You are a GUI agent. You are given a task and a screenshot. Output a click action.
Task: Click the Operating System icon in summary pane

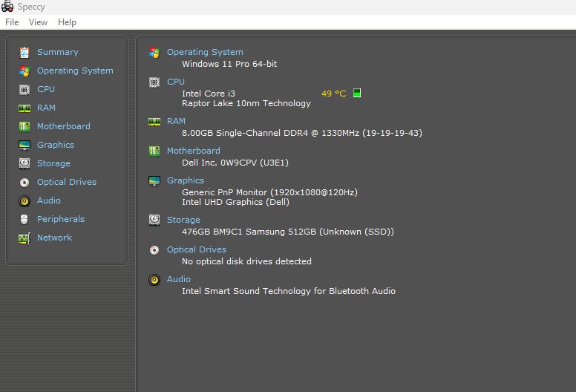tap(154, 53)
